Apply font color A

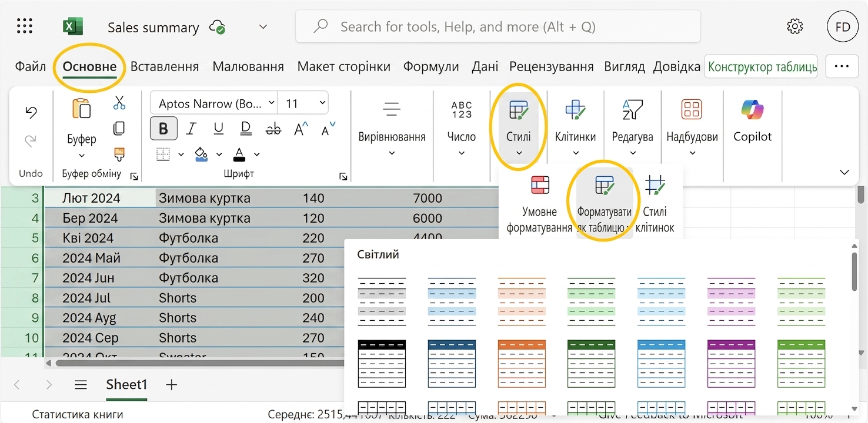click(x=239, y=155)
